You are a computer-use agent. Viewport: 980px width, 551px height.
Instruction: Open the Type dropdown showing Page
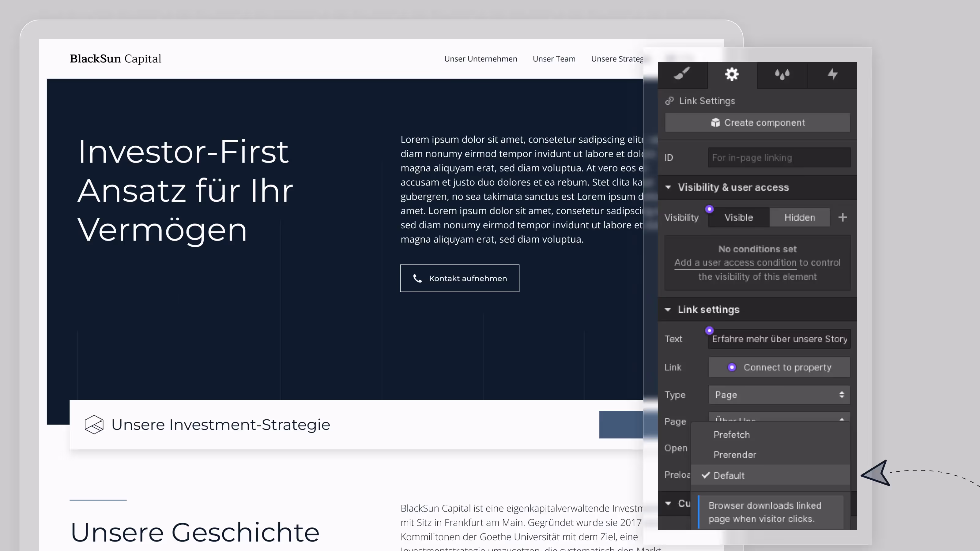(x=779, y=395)
